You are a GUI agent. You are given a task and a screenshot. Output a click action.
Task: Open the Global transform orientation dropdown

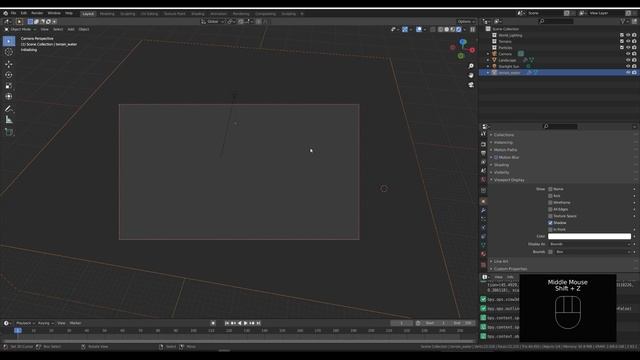click(213, 21)
